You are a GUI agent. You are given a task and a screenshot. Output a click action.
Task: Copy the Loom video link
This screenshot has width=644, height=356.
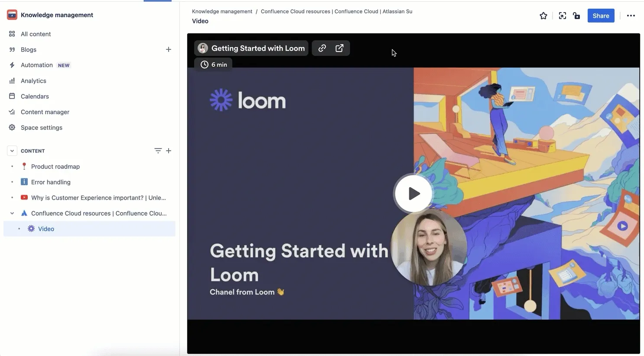point(322,48)
